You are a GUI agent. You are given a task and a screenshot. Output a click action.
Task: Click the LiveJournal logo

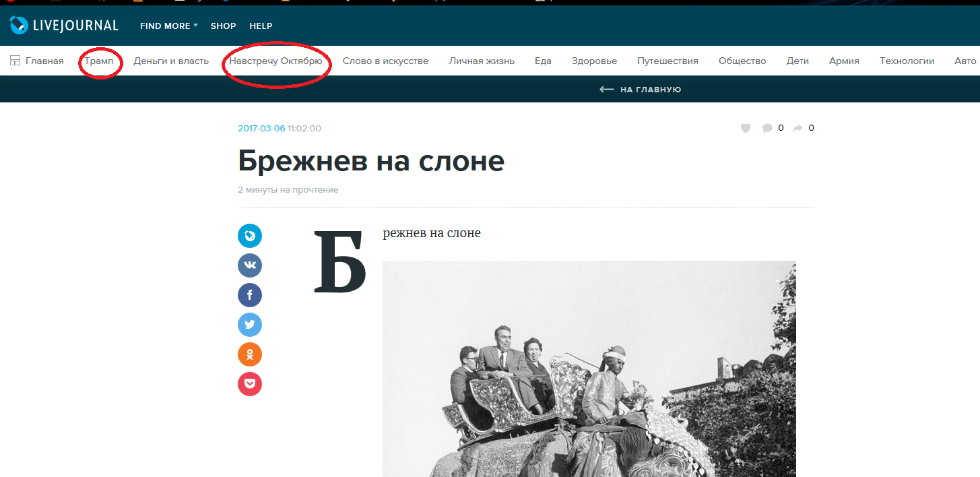pos(64,26)
